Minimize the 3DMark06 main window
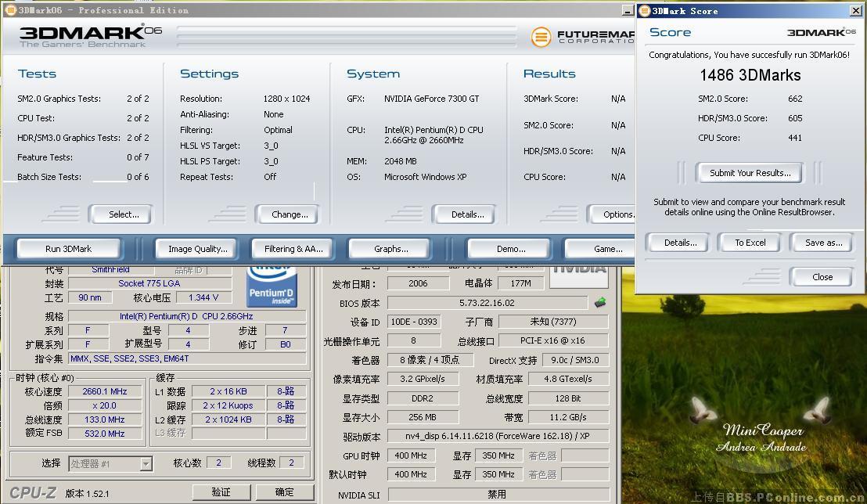 (x=627, y=11)
